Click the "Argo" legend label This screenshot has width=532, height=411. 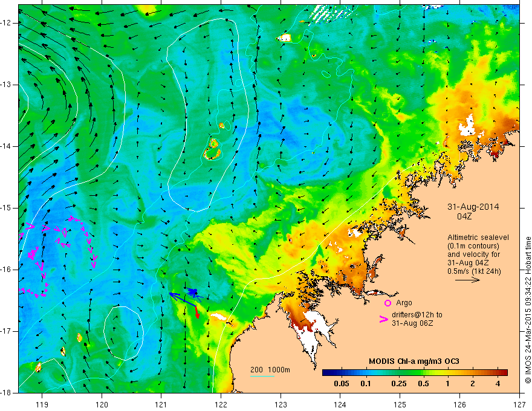404,303
